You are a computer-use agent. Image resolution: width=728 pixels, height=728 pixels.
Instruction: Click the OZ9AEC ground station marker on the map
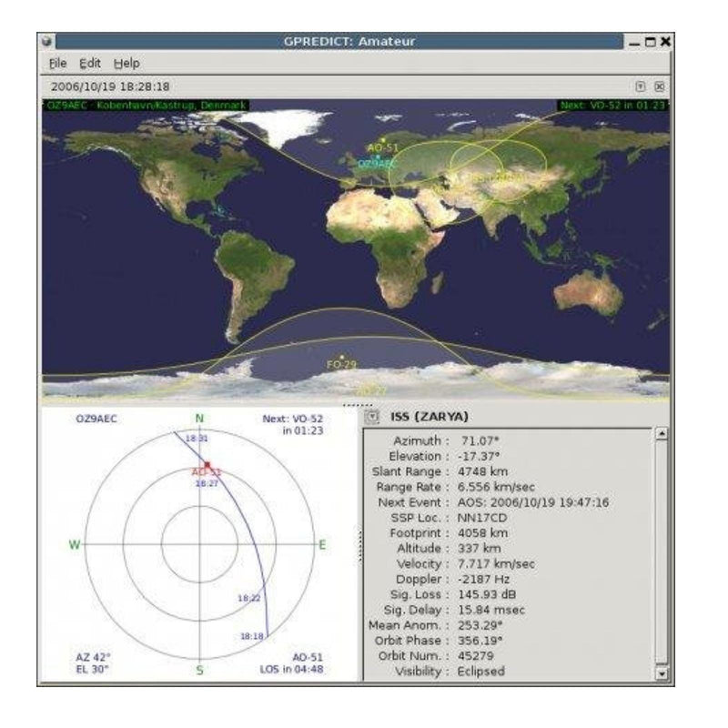pyautogui.click(x=378, y=157)
